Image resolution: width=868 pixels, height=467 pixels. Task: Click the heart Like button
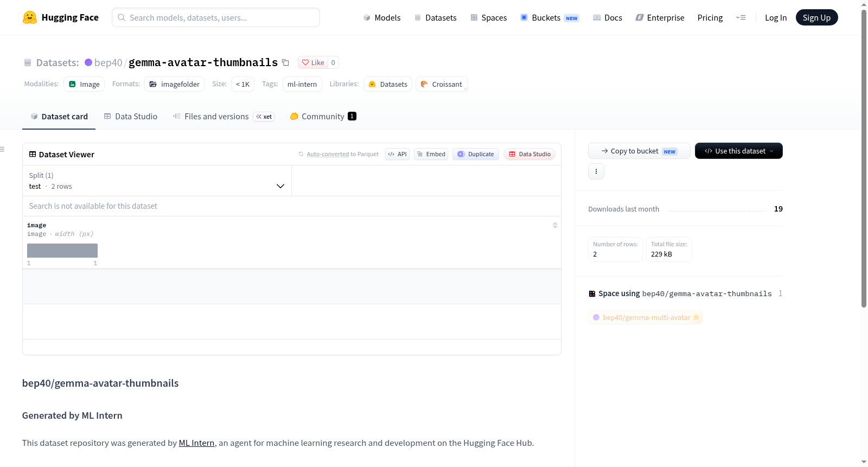(313, 62)
